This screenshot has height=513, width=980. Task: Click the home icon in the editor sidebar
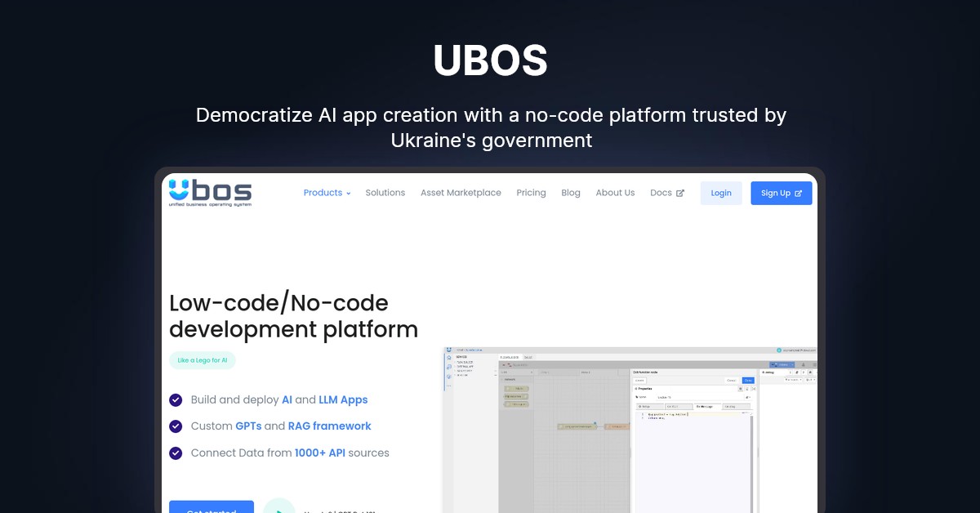(448, 357)
